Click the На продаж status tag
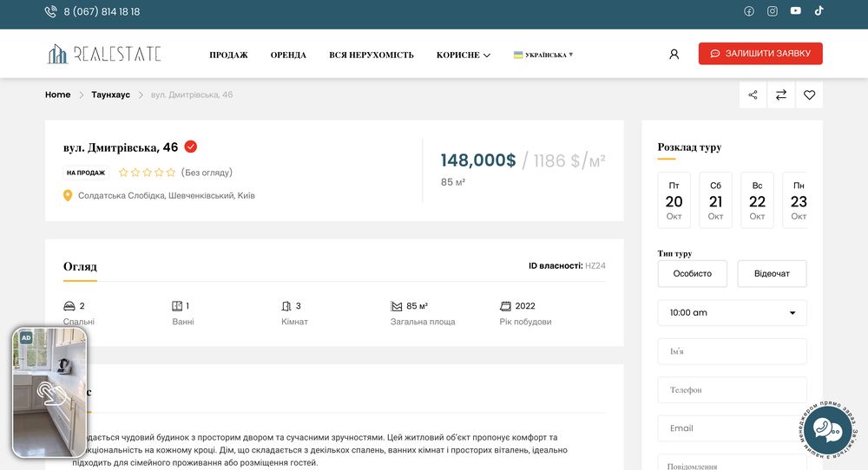This screenshot has height=470, width=868. [86, 173]
